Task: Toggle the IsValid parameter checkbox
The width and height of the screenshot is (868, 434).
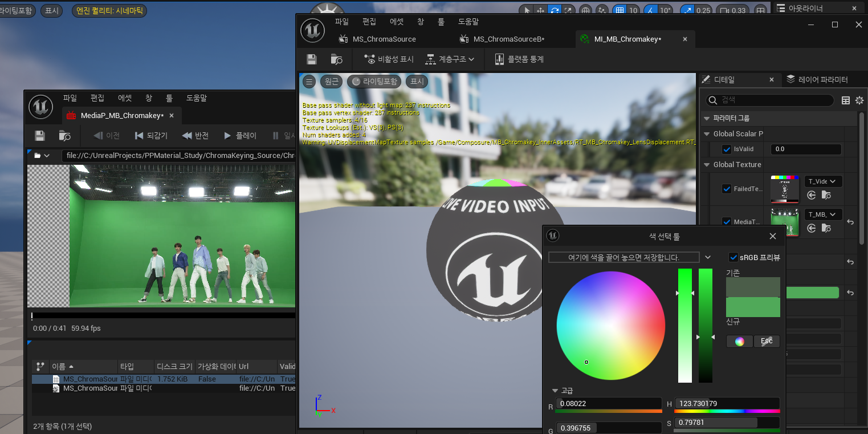Action: (x=727, y=149)
